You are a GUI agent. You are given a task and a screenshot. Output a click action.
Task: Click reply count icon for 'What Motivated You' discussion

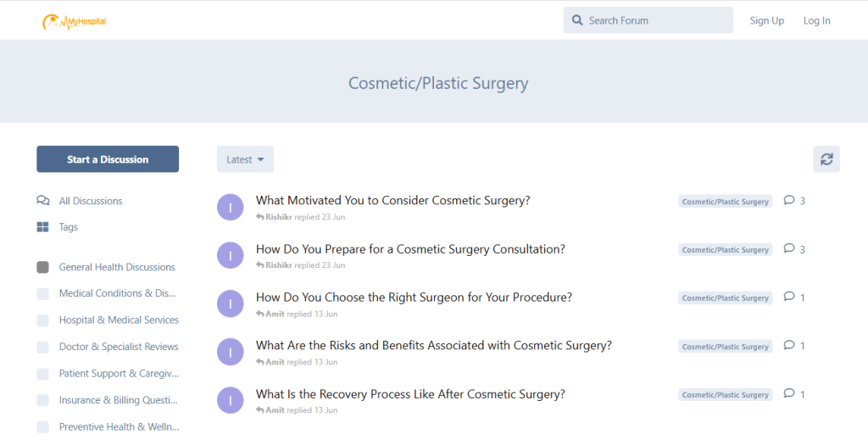789,201
